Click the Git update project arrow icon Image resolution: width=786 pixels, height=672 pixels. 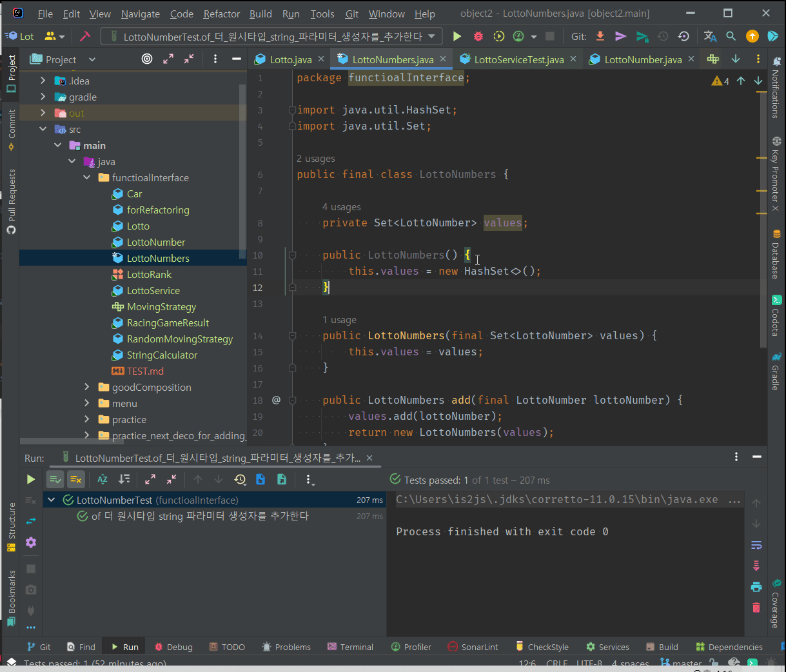click(x=600, y=37)
